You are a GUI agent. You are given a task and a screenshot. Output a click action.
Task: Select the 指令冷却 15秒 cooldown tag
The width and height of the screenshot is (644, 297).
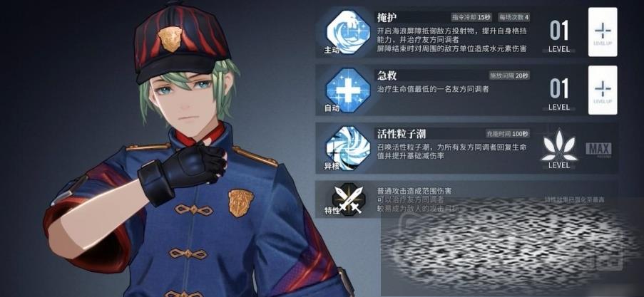471,17
